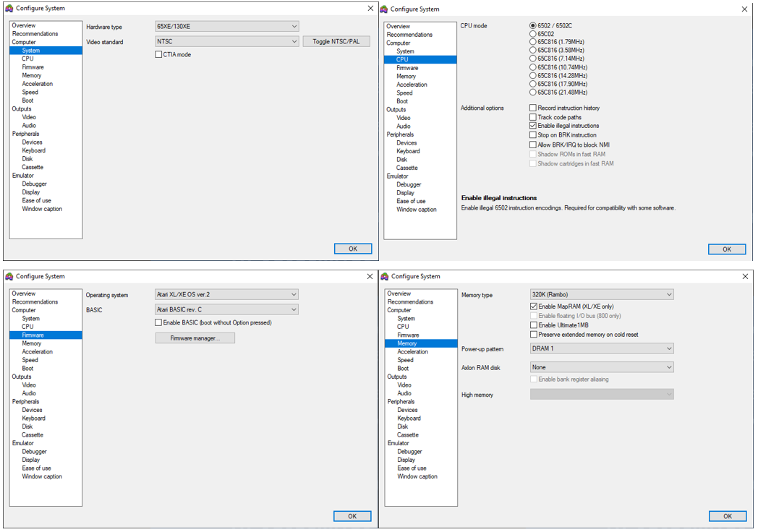
Task: Select the 65C816 (10.74MHz) option
Action: (x=533, y=67)
